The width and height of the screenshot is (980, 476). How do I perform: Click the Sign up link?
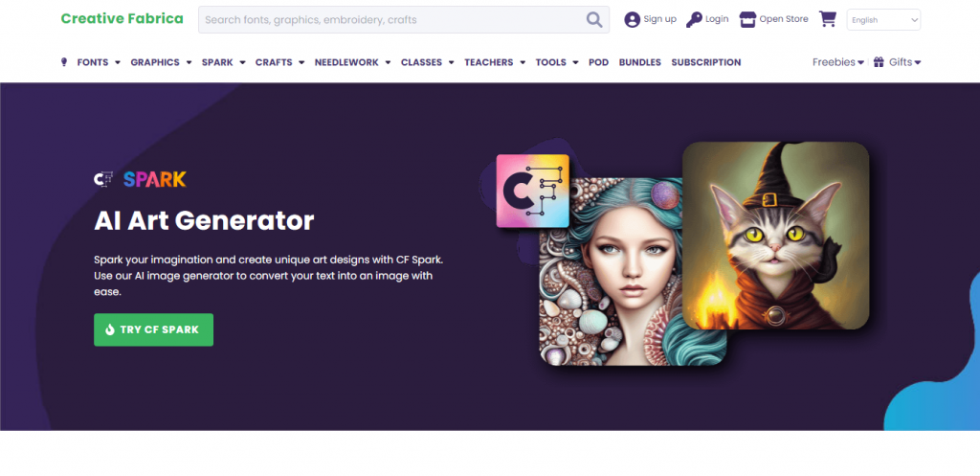coord(660,19)
